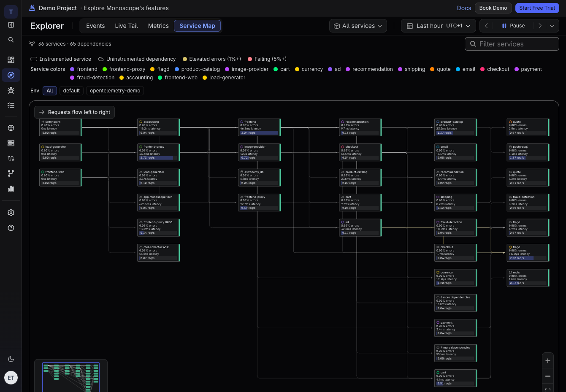Switch to the Events tab
Viewport: 566px width, 392px height.
[x=95, y=26]
